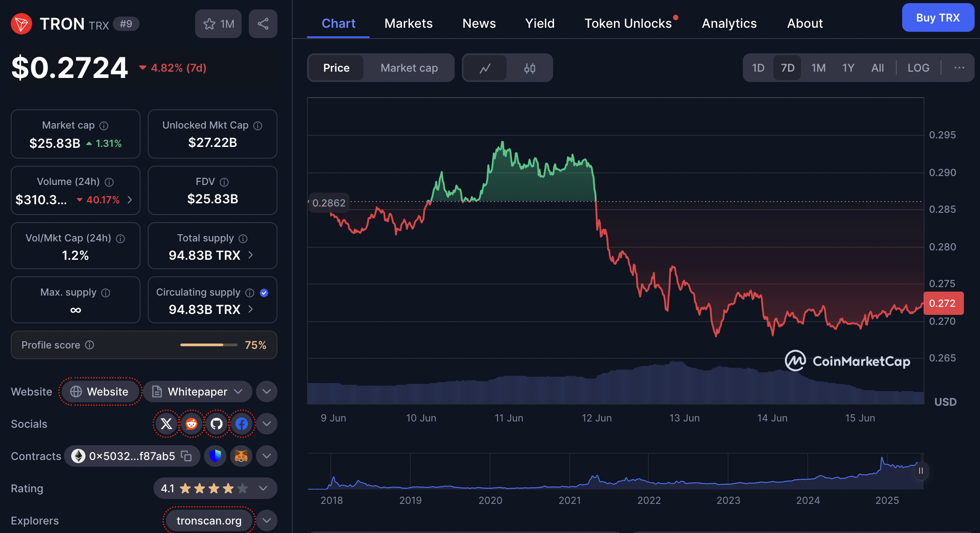The width and height of the screenshot is (980, 533).
Task: Open the Token Unlocks tab
Action: [628, 23]
